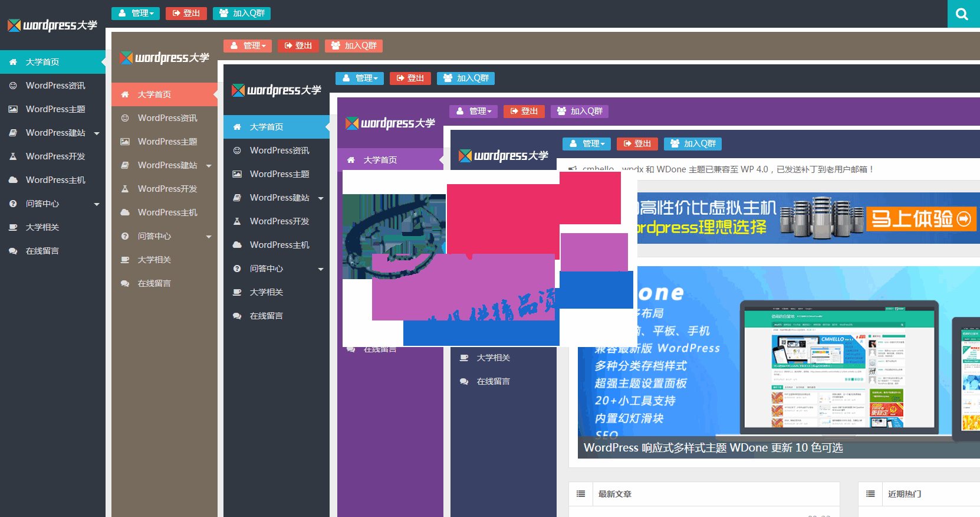Image resolution: width=980 pixels, height=517 pixels.
Task: Expand 问答中心 arrow in brown sidebar
Action: tap(209, 237)
